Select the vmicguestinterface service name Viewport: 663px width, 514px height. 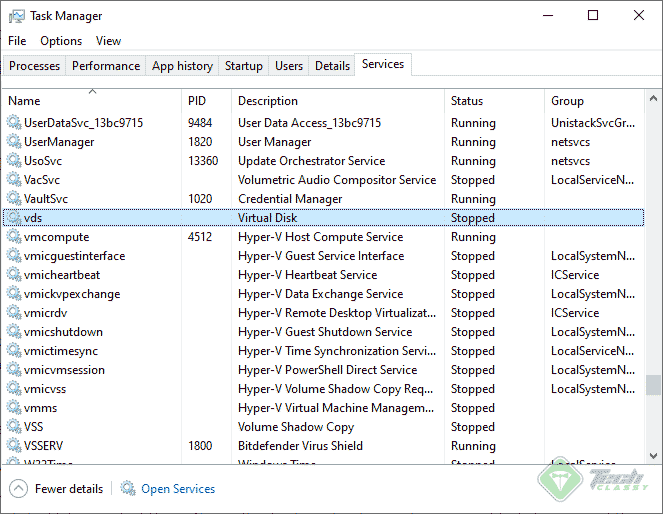(74, 256)
